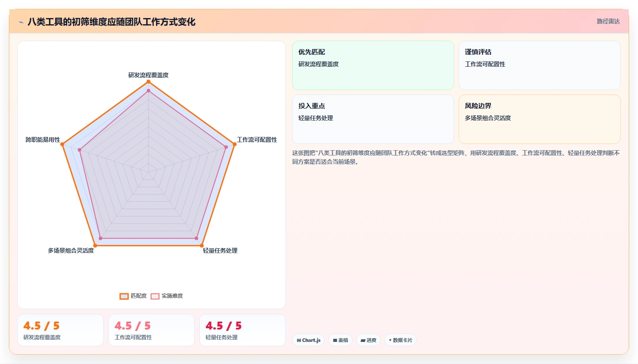Click the red 4.5 / 5 轻量任务处理 score
The image size is (638, 364).
(224, 326)
